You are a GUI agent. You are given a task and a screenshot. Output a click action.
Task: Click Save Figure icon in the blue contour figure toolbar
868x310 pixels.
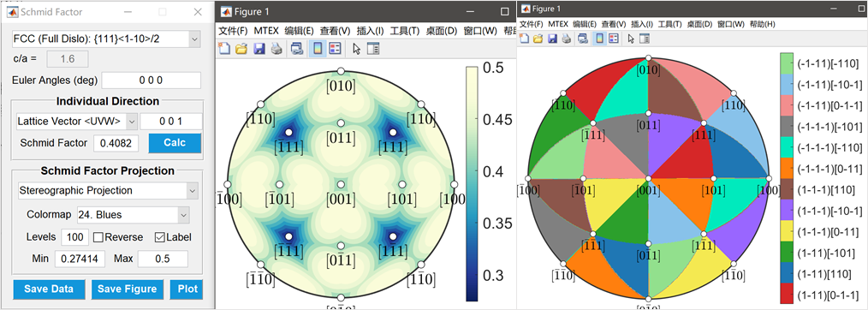pos(259,49)
